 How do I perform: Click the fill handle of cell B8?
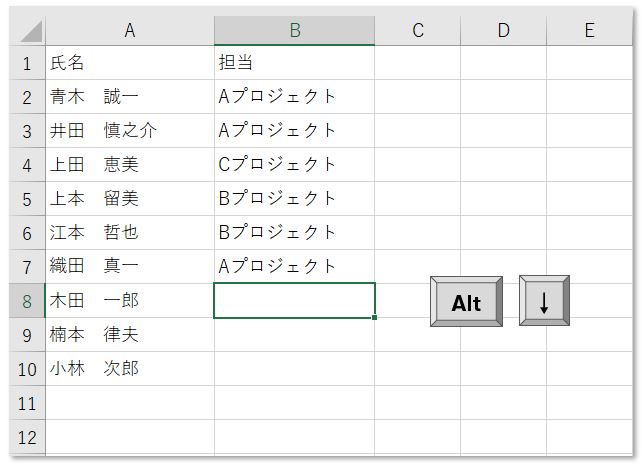click(x=375, y=318)
